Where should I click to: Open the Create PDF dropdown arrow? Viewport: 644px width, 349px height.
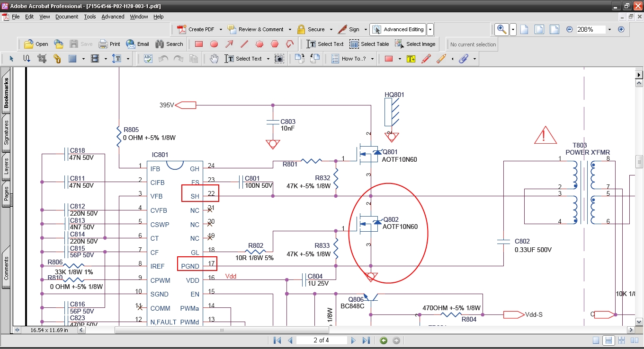point(221,29)
